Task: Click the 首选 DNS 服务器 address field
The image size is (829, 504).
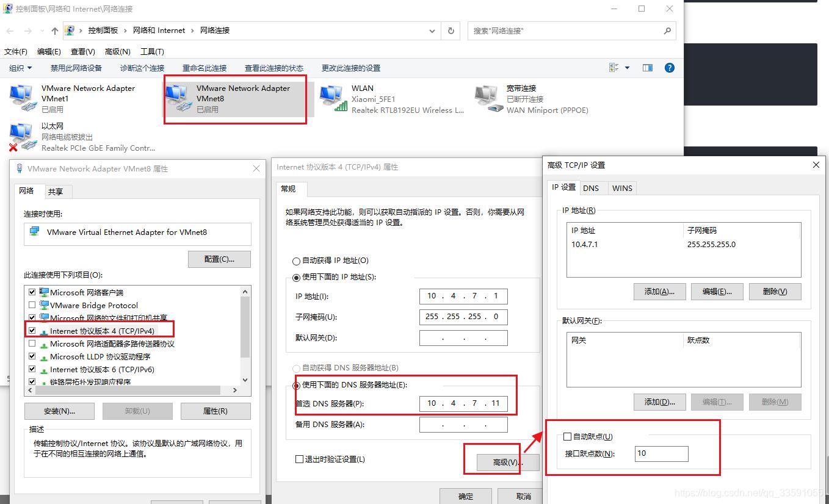Action: 463,403
